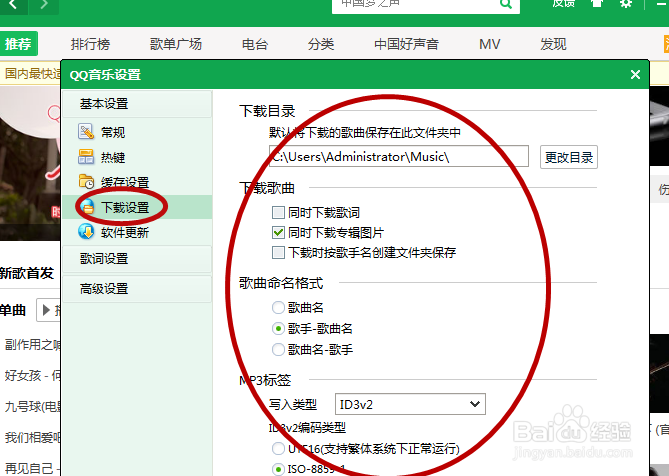Open song 再见自己 in the list
Screen dimensions: 669x476
coord(32,468)
